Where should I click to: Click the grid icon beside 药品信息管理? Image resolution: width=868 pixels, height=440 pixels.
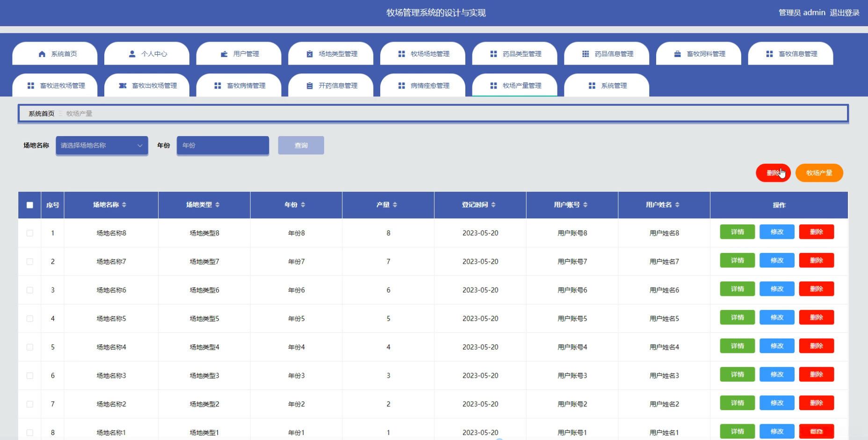click(586, 54)
